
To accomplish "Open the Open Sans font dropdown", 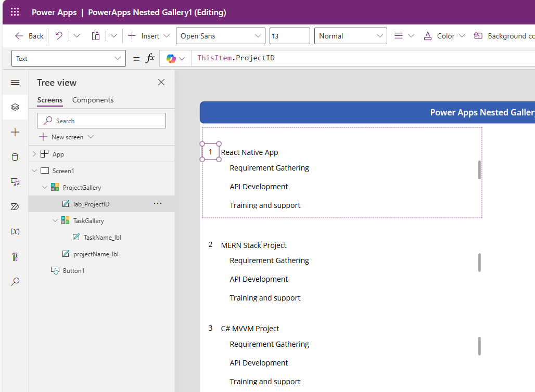I will click(x=221, y=36).
